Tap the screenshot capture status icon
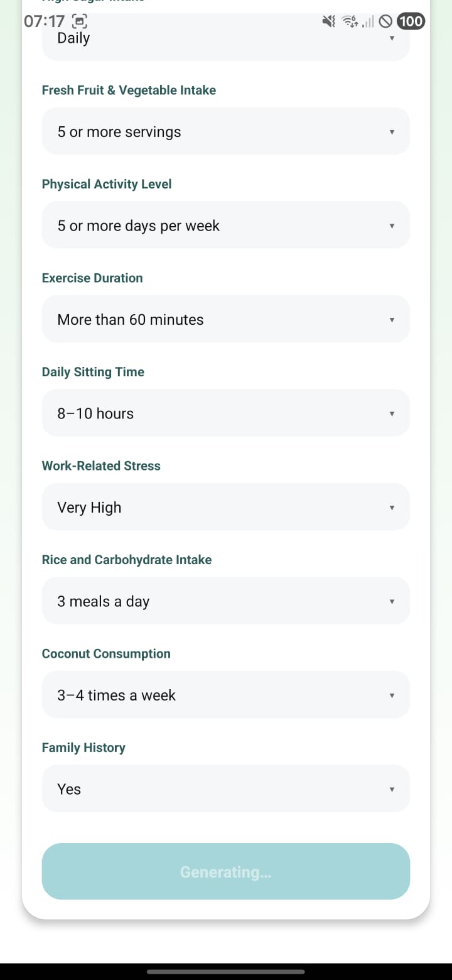 pos(80,21)
